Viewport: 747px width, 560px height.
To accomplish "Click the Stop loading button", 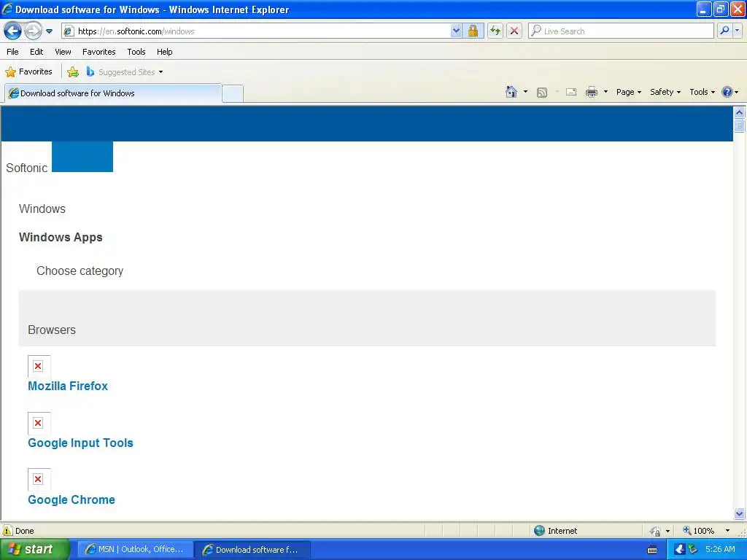I will point(514,31).
